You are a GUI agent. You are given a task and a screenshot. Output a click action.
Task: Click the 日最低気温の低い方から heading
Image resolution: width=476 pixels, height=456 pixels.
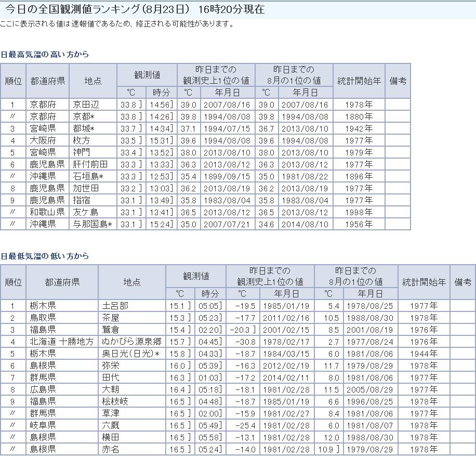(45, 256)
